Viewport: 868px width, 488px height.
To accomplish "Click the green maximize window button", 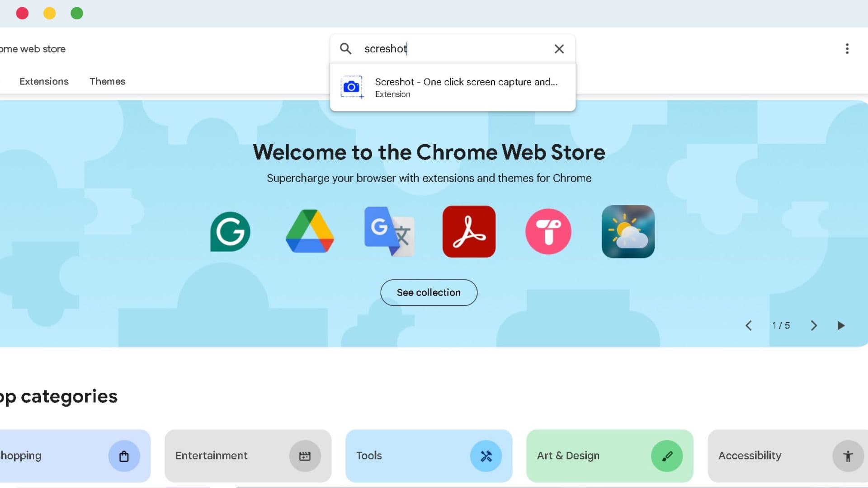I will tap(77, 13).
